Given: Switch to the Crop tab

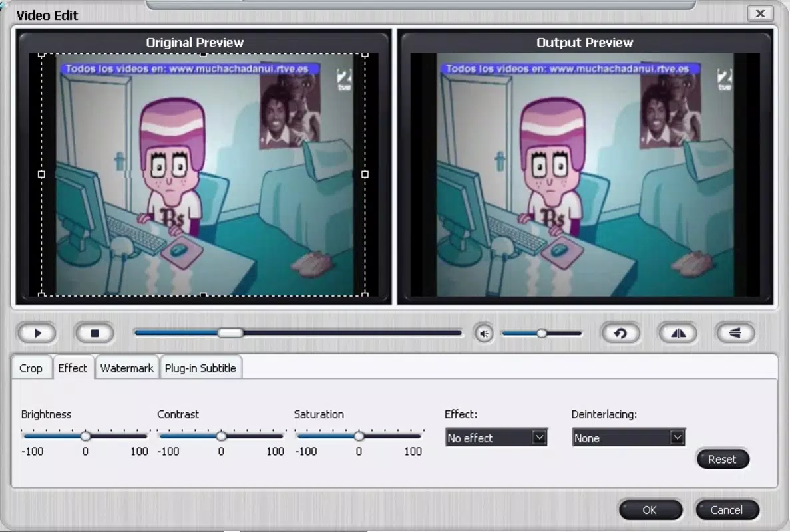Looking at the screenshot, I should pyautogui.click(x=31, y=368).
